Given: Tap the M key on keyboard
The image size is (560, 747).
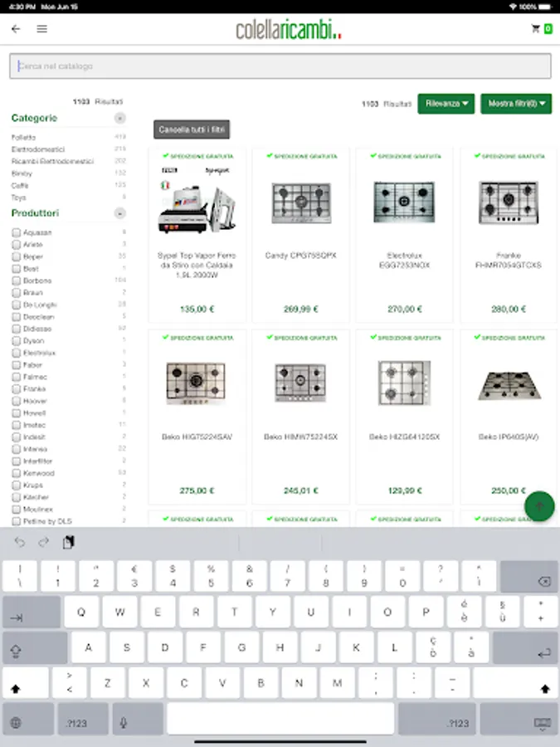Looking at the screenshot, I should [337, 683].
